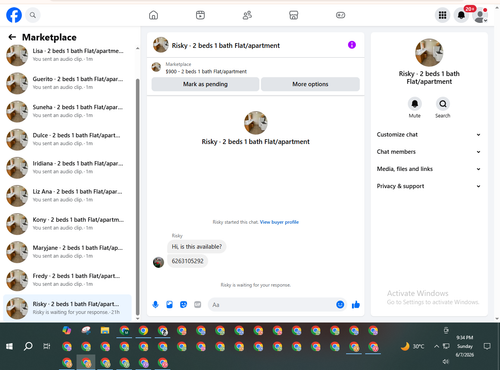Open the Suneha conversation
Screen dimensions: 500x370
tap(67, 111)
